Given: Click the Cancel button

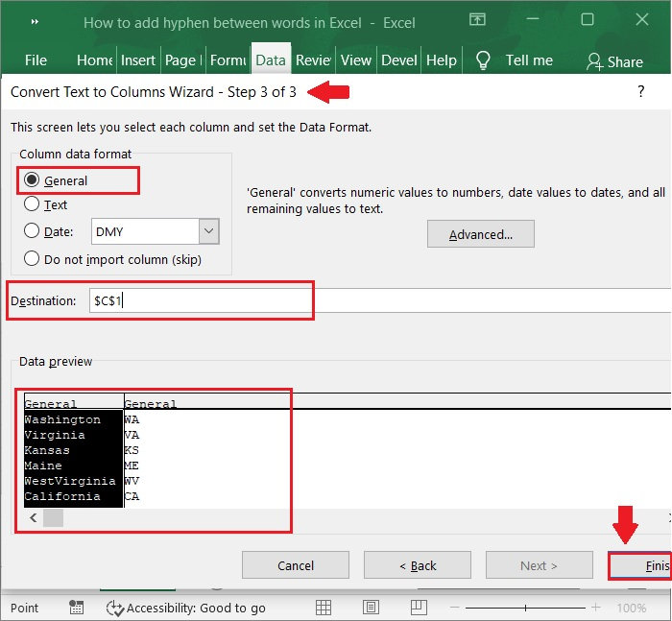Looking at the screenshot, I should tap(295, 565).
